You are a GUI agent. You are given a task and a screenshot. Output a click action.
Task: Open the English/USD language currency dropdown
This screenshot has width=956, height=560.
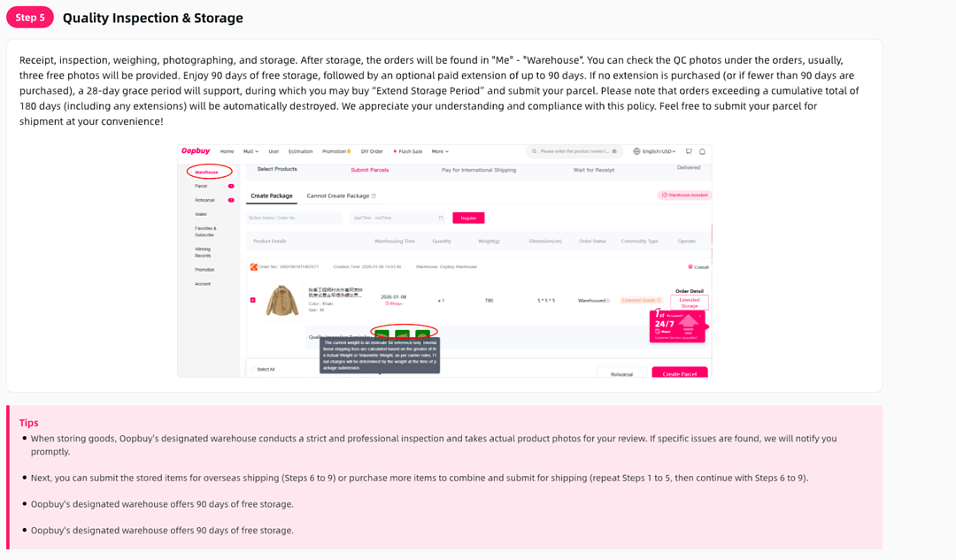click(x=659, y=151)
